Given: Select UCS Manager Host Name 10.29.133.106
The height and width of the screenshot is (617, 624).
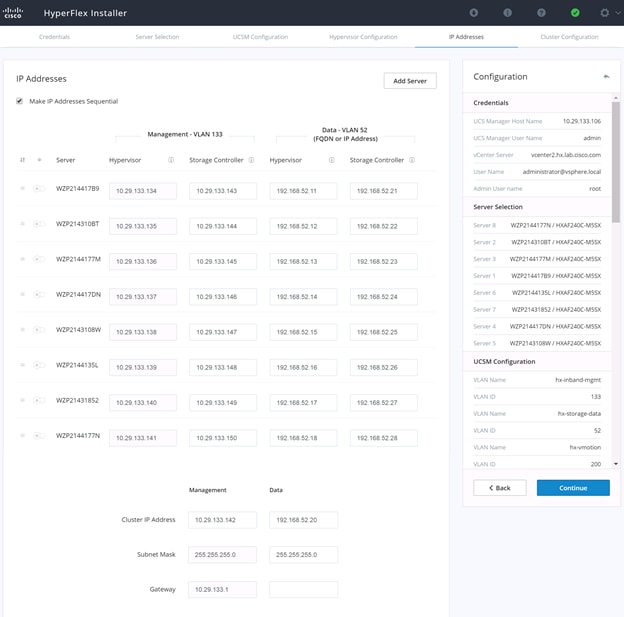Looking at the screenshot, I should [x=582, y=121].
